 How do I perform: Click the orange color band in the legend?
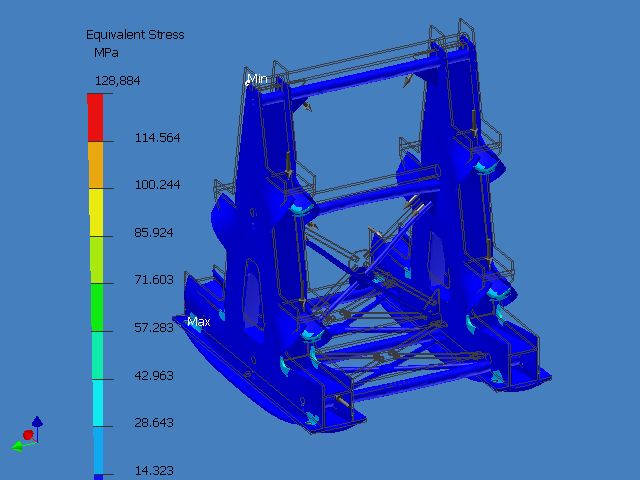pos(96,165)
